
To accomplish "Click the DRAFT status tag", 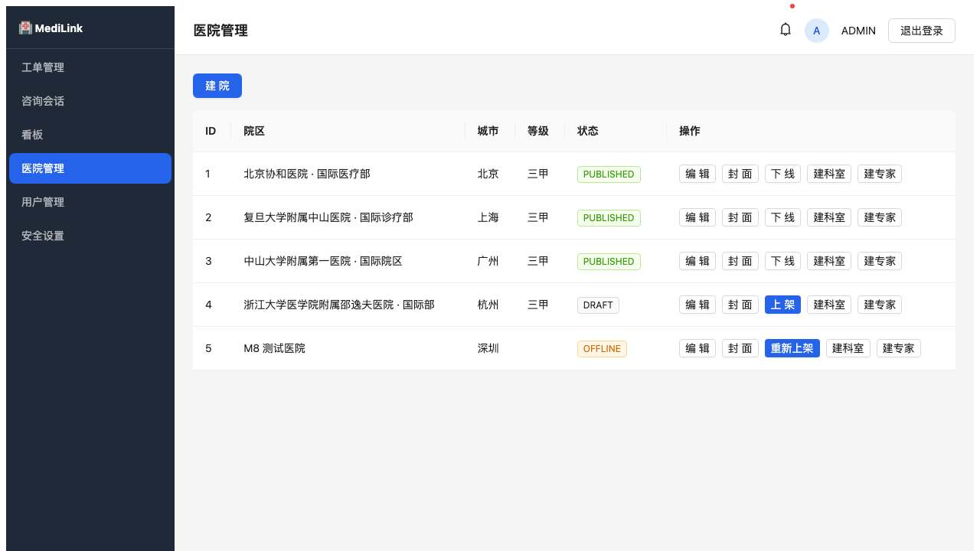I will pyautogui.click(x=598, y=305).
